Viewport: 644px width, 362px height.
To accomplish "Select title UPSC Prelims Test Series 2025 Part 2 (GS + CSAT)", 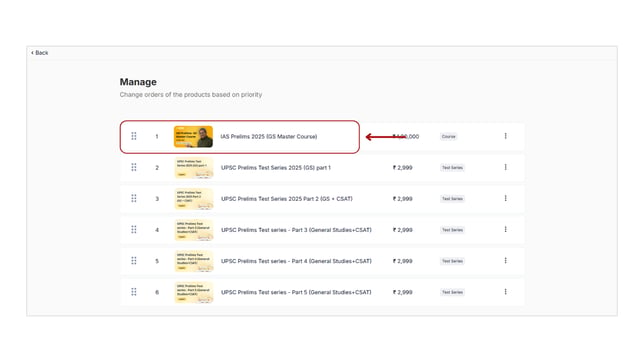I will (x=287, y=199).
